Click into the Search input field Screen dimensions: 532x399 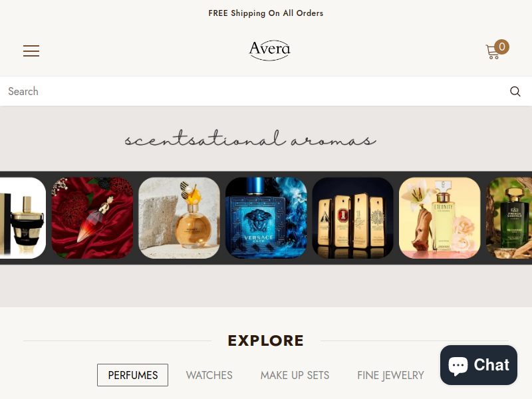coord(255,91)
